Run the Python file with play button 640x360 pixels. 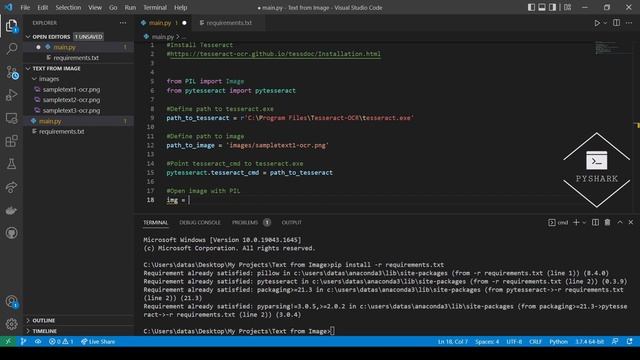(597, 23)
